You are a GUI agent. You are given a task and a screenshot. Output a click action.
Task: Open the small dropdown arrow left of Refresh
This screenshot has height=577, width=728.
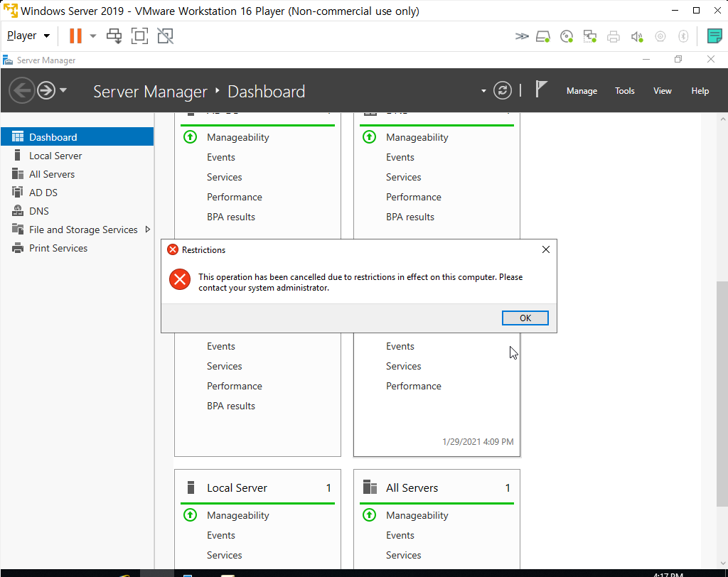tap(483, 91)
